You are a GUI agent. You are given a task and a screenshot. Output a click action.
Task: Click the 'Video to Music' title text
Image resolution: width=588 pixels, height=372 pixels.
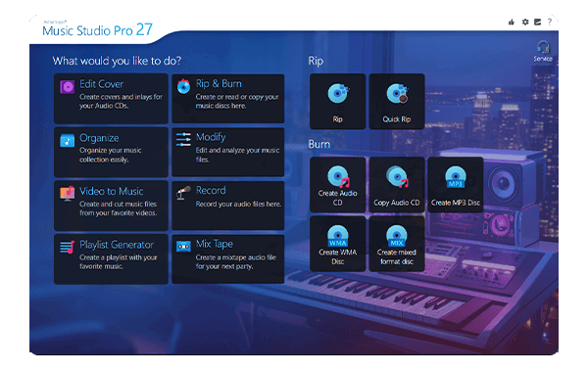coord(111,192)
